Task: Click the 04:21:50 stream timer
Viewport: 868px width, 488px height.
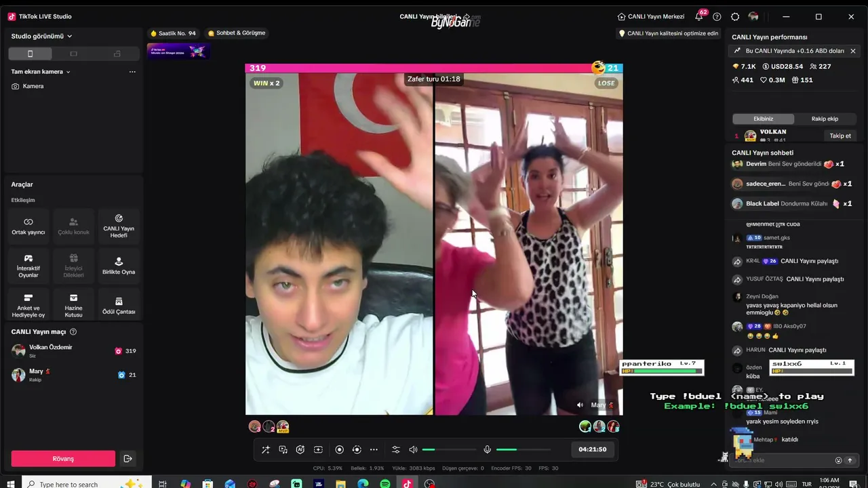Action: [593, 449]
